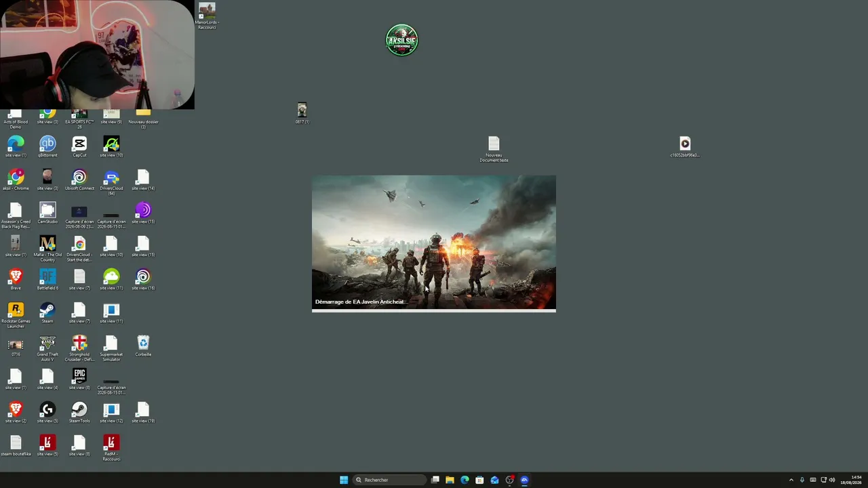
Task: Click the Acts of Blood Demo label
Action: [x=16, y=124]
